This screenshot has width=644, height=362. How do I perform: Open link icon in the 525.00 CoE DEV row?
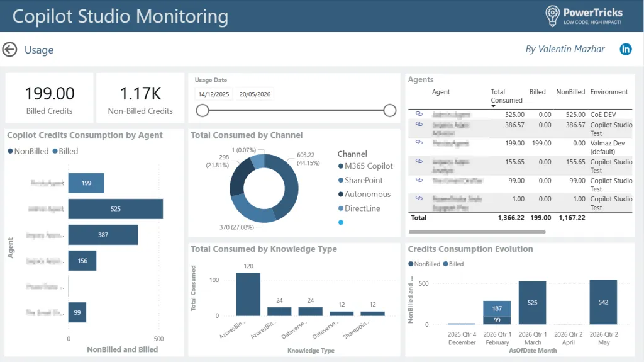tap(419, 113)
